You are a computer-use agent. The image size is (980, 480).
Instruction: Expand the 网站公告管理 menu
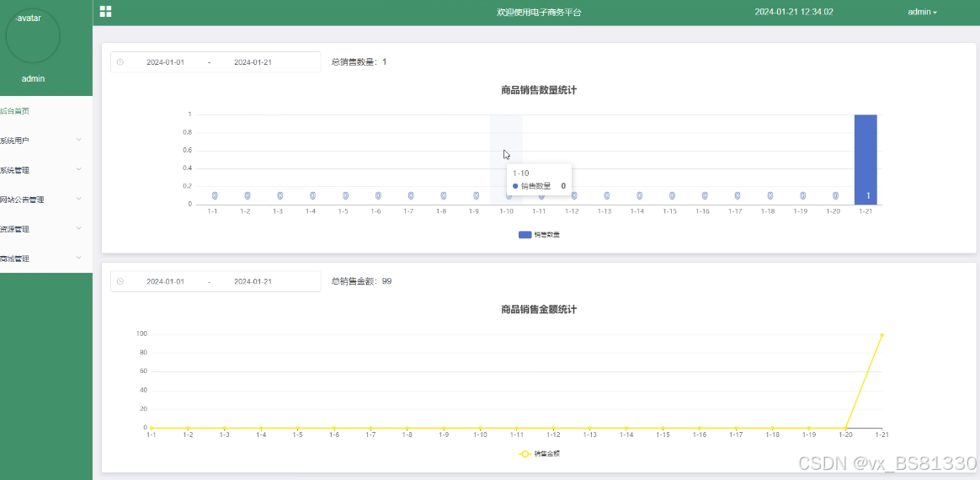[46, 200]
